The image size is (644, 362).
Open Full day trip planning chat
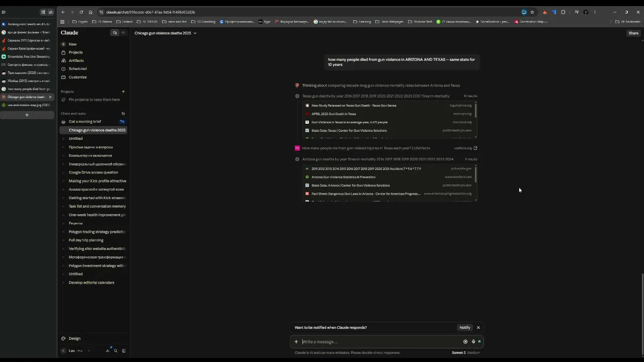tap(86, 240)
